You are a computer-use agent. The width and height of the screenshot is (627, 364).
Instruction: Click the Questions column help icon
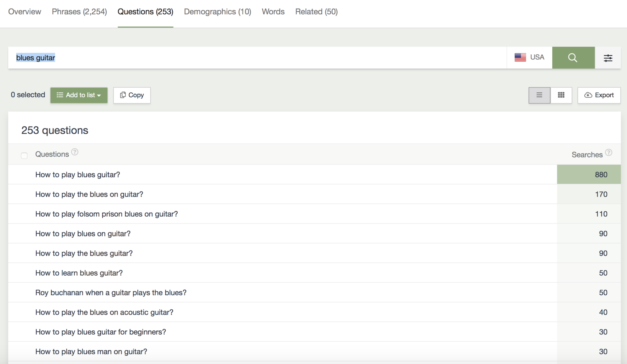point(75,152)
